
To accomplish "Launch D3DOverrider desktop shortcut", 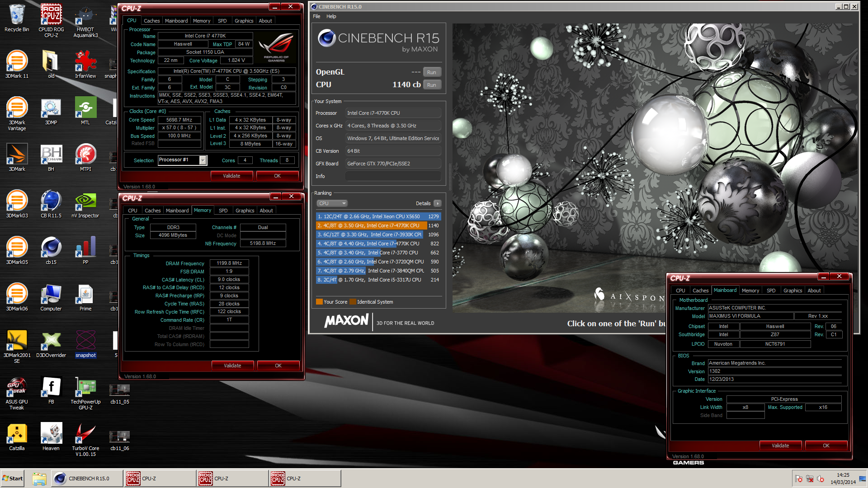I will (x=51, y=344).
